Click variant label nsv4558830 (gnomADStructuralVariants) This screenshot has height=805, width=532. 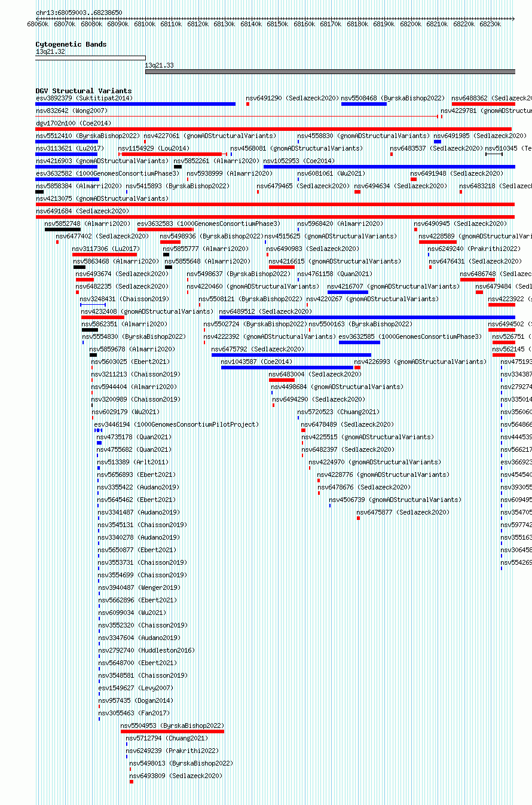pos(363,136)
